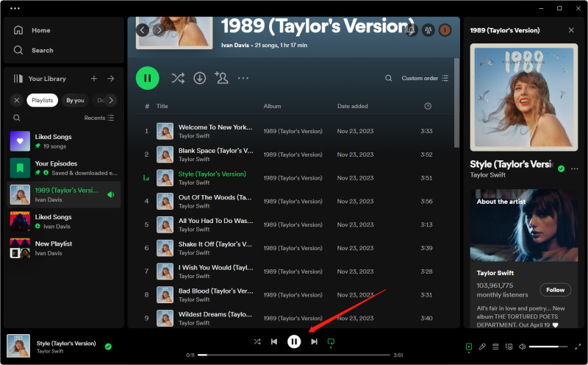The height and width of the screenshot is (365, 588).
Task: Select track Welcome To New York
Action: pyautogui.click(x=293, y=131)
